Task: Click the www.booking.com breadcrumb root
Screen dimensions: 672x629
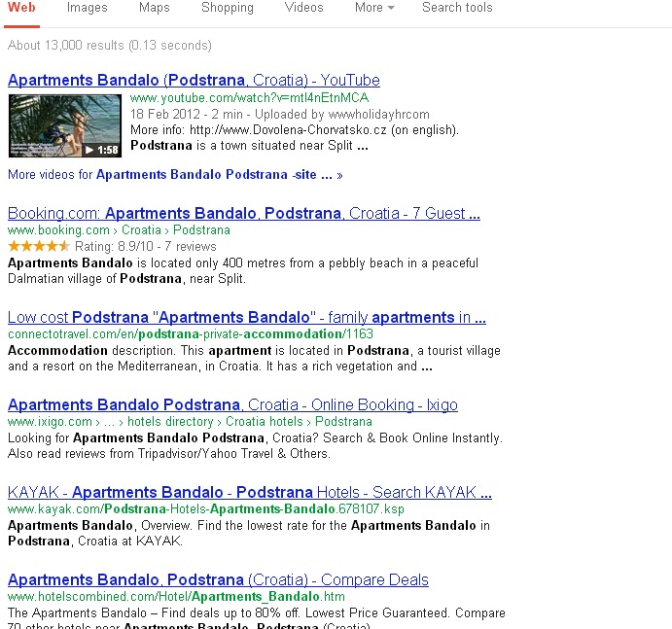Action: tap(58, 230)
